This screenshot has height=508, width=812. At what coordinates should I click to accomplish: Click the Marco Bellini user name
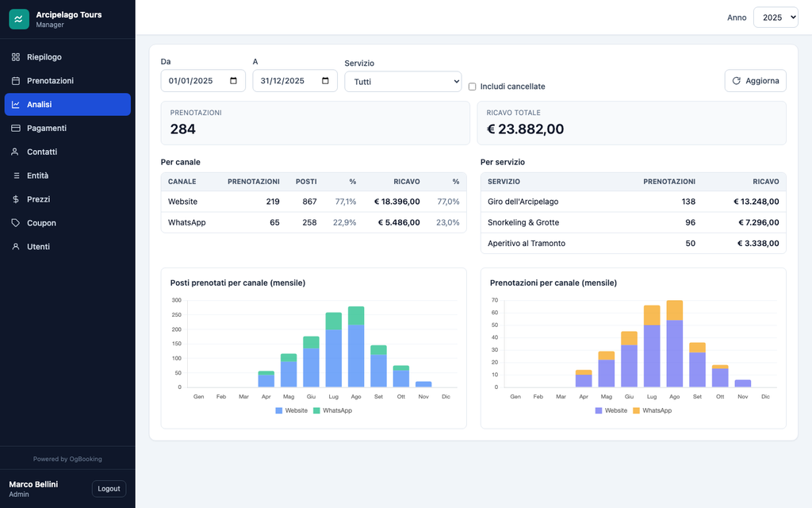click(33, 484)
